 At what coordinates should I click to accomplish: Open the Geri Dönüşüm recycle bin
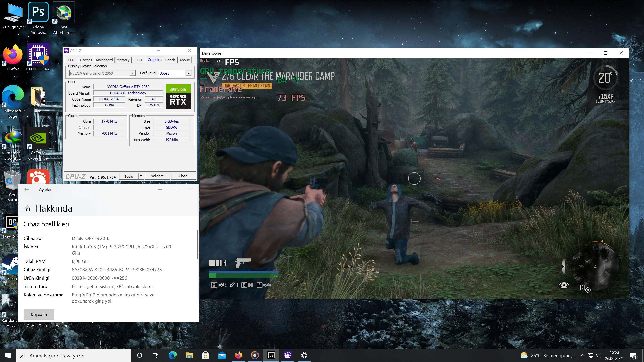coord(12,186)
